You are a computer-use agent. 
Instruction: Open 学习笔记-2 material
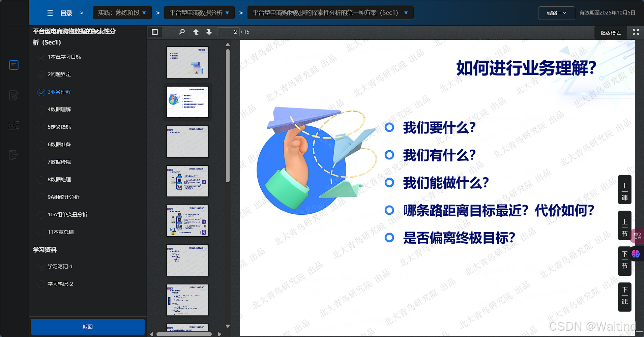click(60, 284)
